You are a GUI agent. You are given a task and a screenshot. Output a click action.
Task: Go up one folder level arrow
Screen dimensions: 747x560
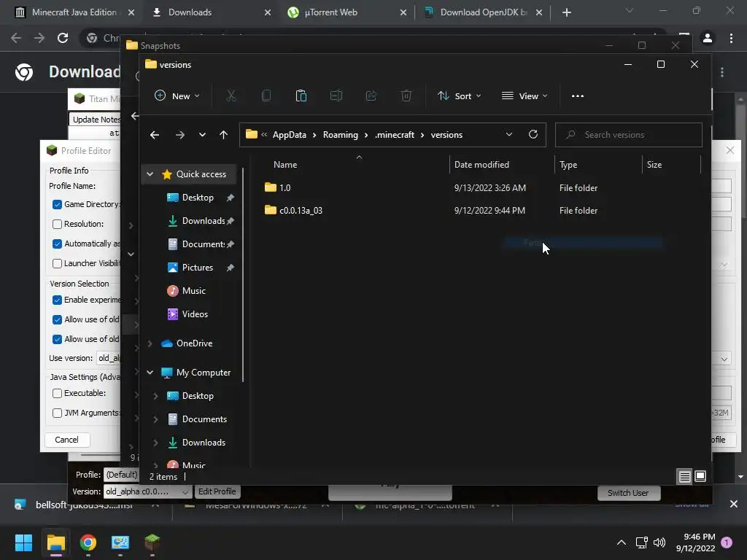[x=223, y=135]
